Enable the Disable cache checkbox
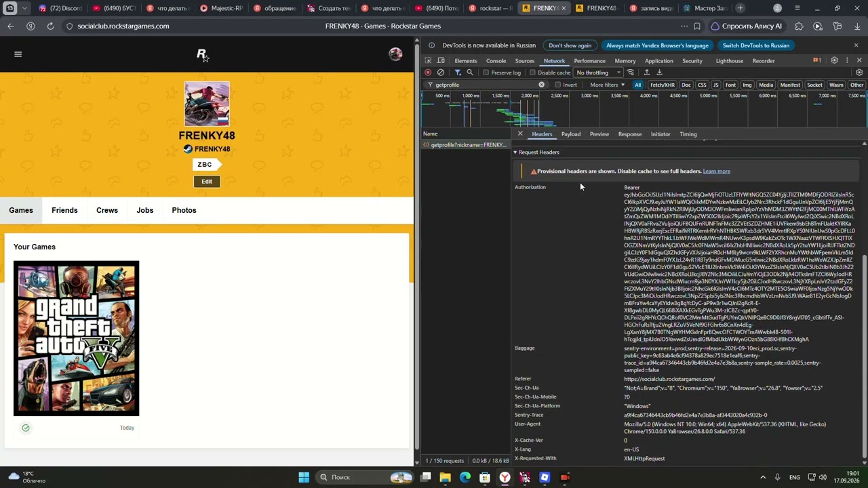 tap(532, 73)
